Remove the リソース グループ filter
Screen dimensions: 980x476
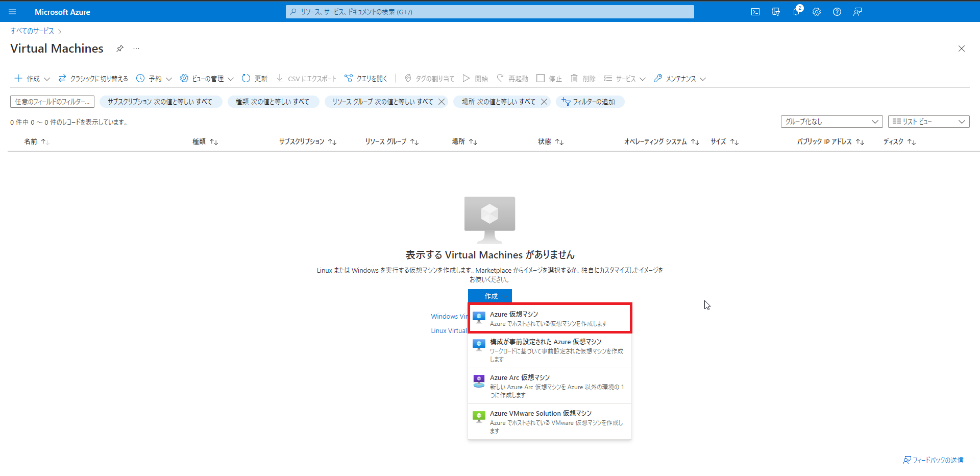tap(442, 102)
